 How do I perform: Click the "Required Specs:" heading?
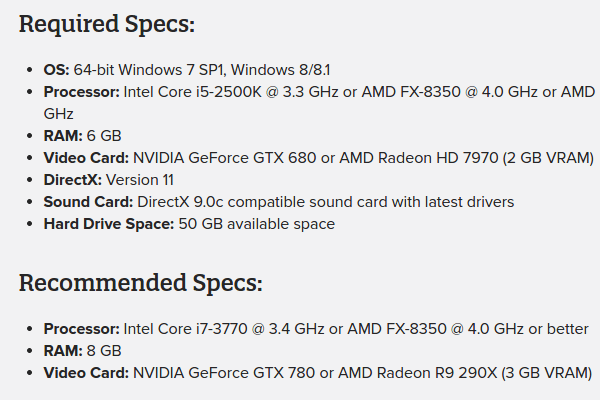(107, 24)
